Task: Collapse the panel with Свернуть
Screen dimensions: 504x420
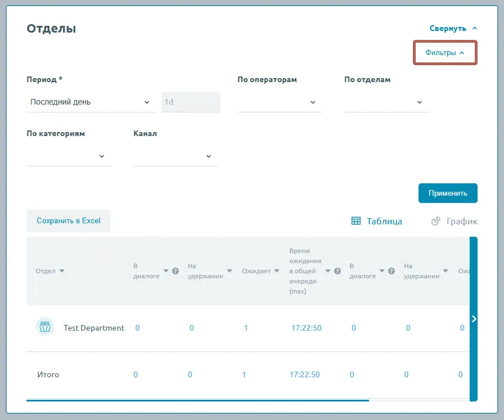Action: [x=453, y=29]
